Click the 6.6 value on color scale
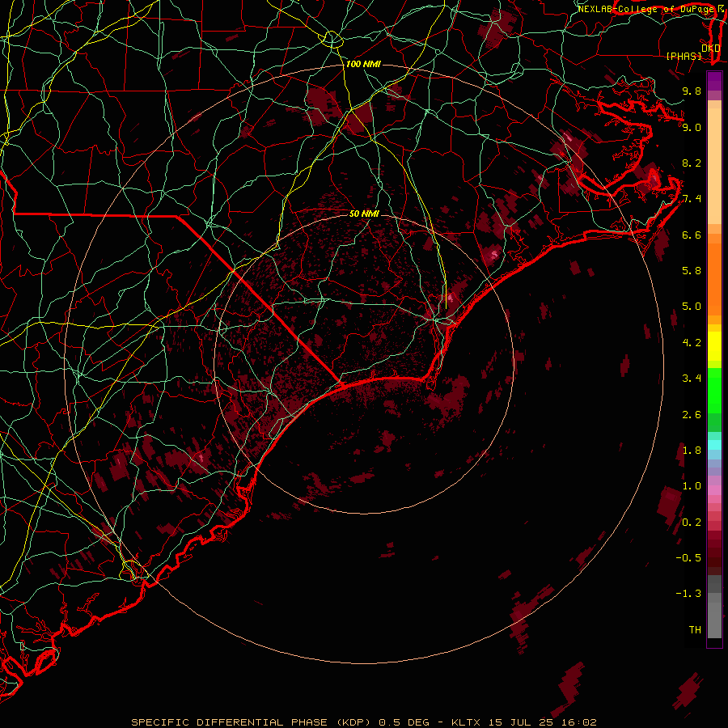Screen dimensions: 728x728 (x=692, y=235)
